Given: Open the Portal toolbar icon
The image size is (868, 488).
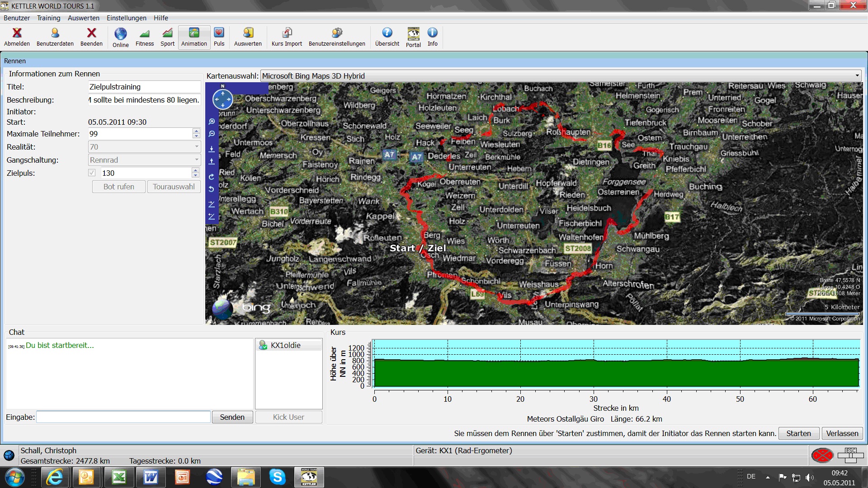Looking at the screenshot, I should click(x=413, y=37).
